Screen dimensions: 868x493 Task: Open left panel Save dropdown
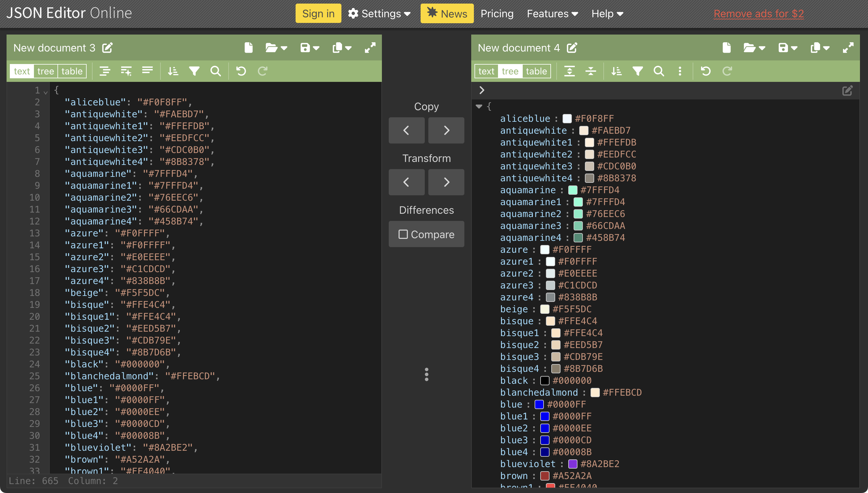(x=310, y=48)
